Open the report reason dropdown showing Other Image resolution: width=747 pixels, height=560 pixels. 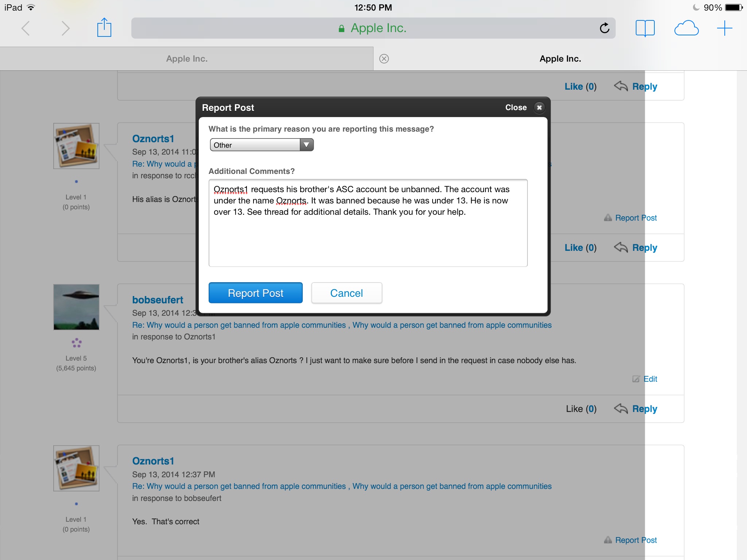(262, 145)
